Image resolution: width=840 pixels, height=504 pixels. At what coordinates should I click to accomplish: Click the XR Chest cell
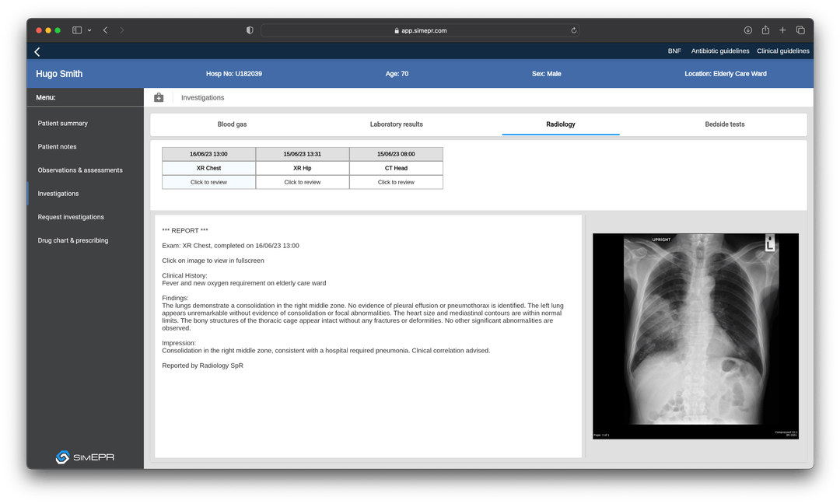click(209, 168)
